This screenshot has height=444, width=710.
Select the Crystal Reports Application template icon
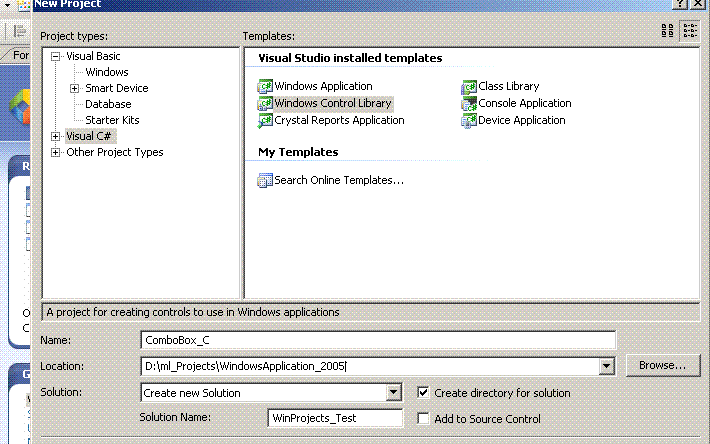pyautogui.click(x=265, y=121)
